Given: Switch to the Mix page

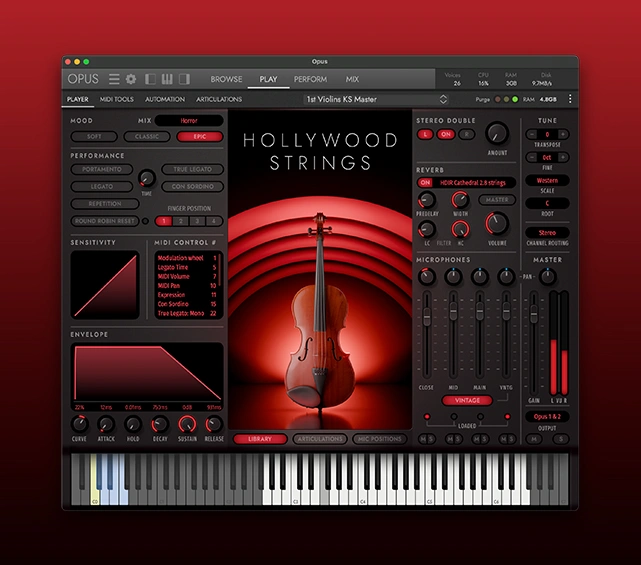Looking at the screenshot, I should point(352,79).
